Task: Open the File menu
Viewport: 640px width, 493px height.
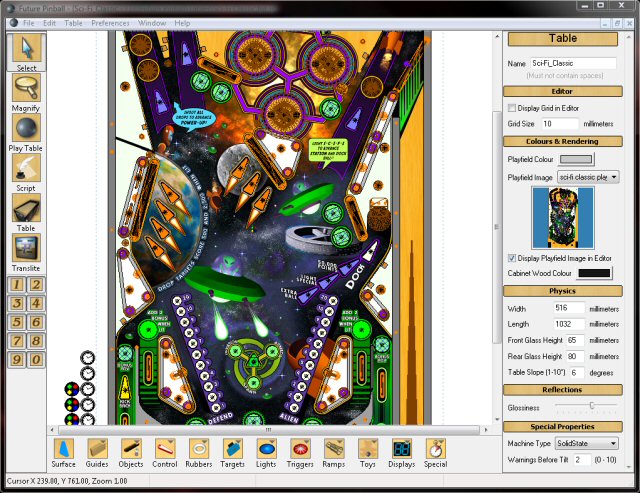Action: pos(29,23)
